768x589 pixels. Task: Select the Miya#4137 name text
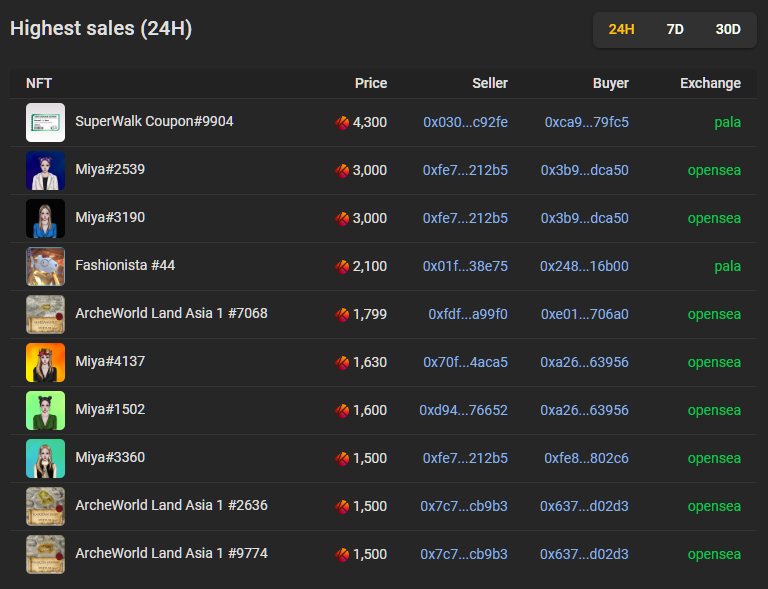[110, 361]
